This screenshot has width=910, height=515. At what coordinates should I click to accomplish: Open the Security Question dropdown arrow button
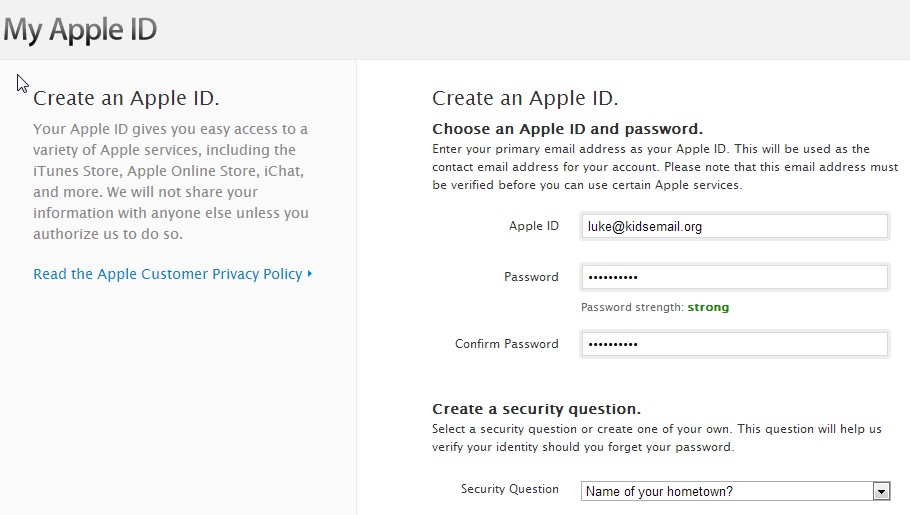coord(881,491)
